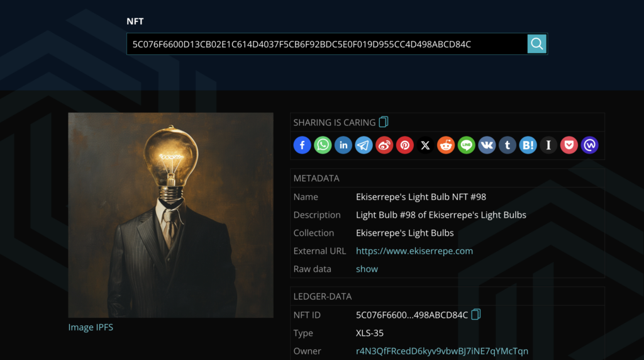The width and height of the screenshot is (644, 360).
Task: Share on Tumblr
Action: pos(508,145)
